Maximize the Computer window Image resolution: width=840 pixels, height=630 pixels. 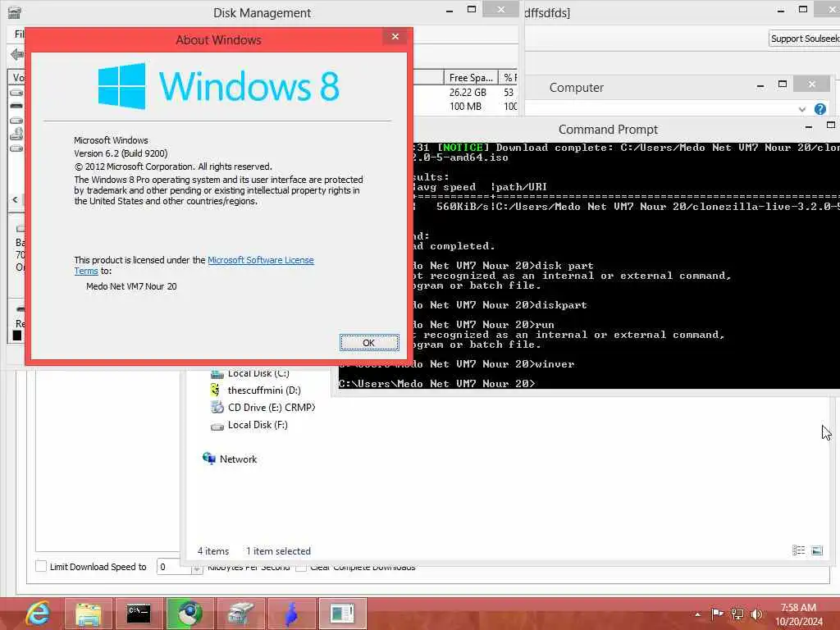[782, 84]
